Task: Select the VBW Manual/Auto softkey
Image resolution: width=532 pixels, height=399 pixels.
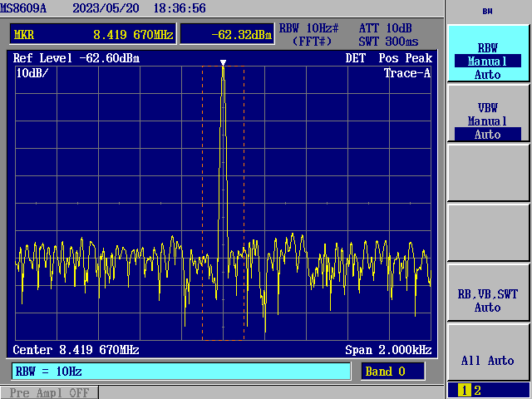Action: [488, 113]
